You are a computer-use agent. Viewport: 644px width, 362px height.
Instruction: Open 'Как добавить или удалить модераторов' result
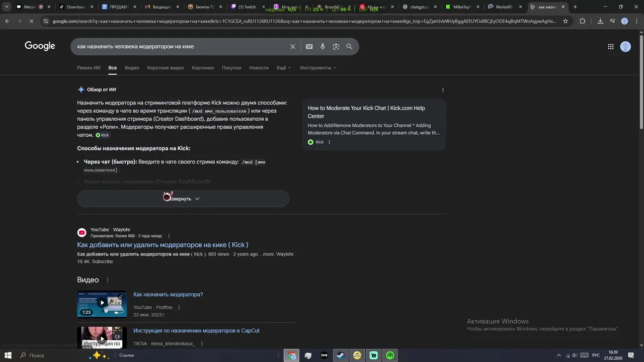click(163, 245)
